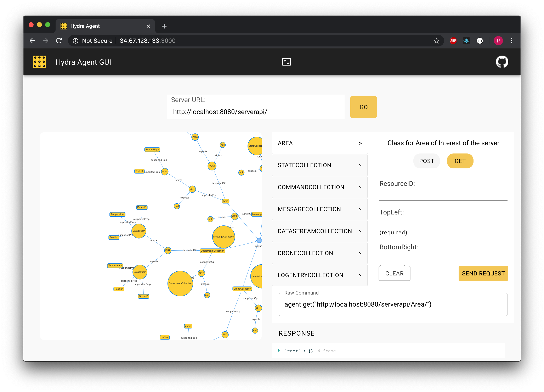Click the browser forward arrow
The width and height of the screenshot is (544, 392).
tap(46, 41)
